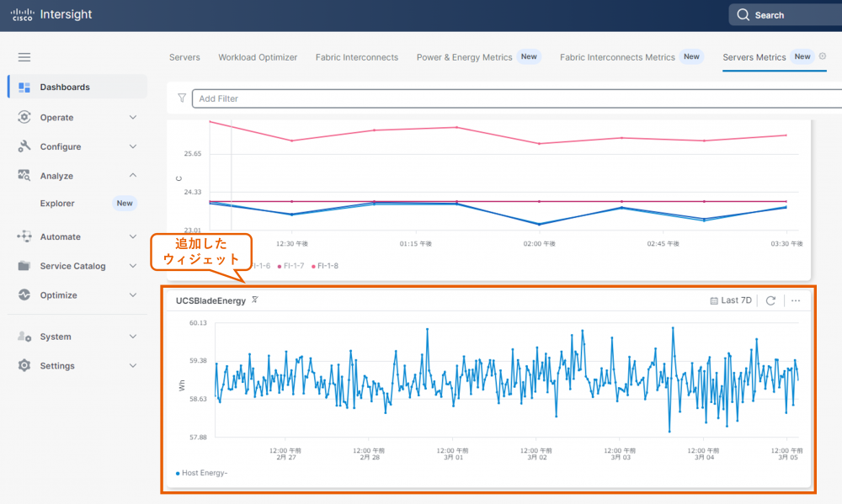Click the New badge next to Explorer
842x504 pixels.
pyautogui.click(x=125, y=203)
